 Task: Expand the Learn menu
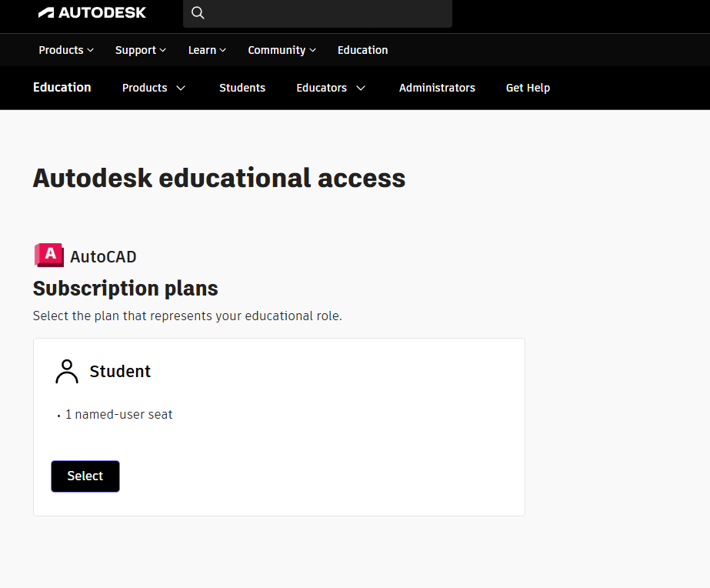[207, 50]
